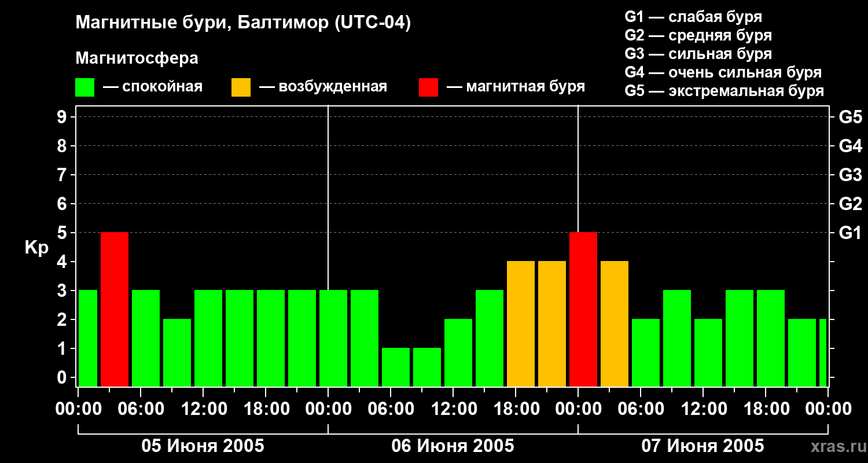Image resolution: width=868 pixels, height=463 pixels.
Task: Click the orange 'возбужденная' legend swatch
Action: click(241, 87)
